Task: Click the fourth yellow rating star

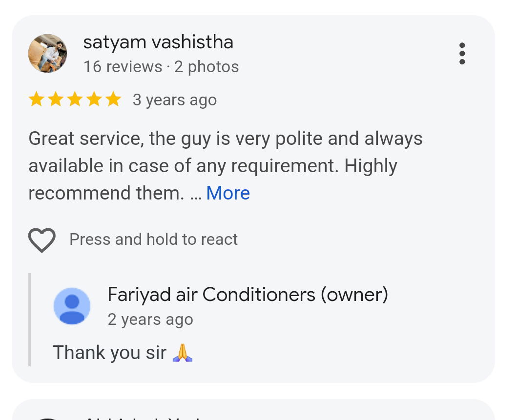Action: click(94, 99)
